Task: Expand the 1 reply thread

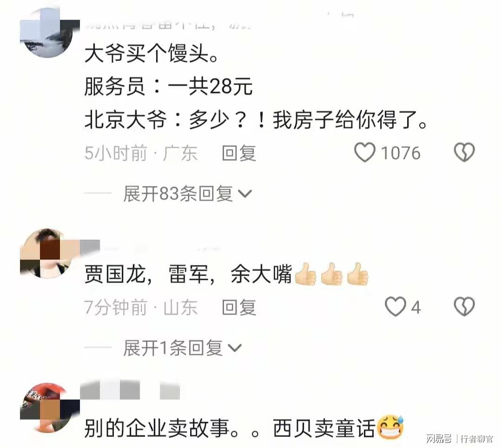Action: [x=183, y=348]
